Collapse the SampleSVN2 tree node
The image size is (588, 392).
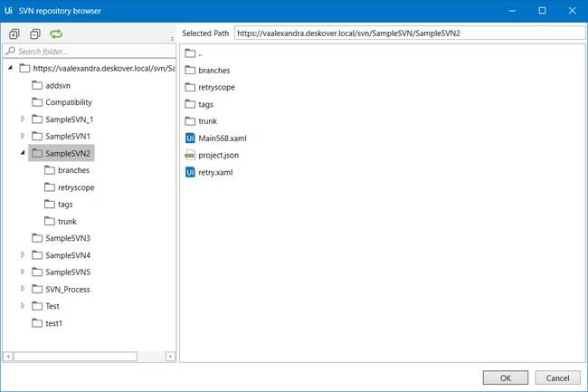pyautogui.click(x=23, y=153)
